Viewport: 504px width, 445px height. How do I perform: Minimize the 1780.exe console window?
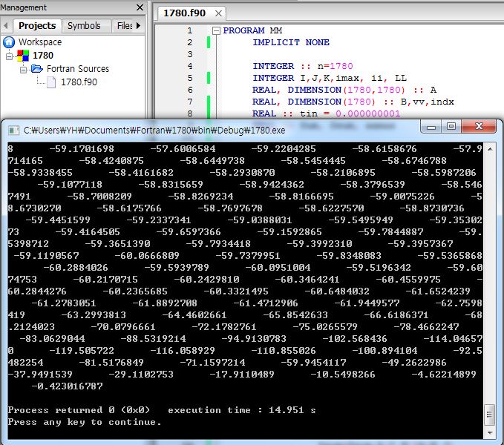(431, 127)
